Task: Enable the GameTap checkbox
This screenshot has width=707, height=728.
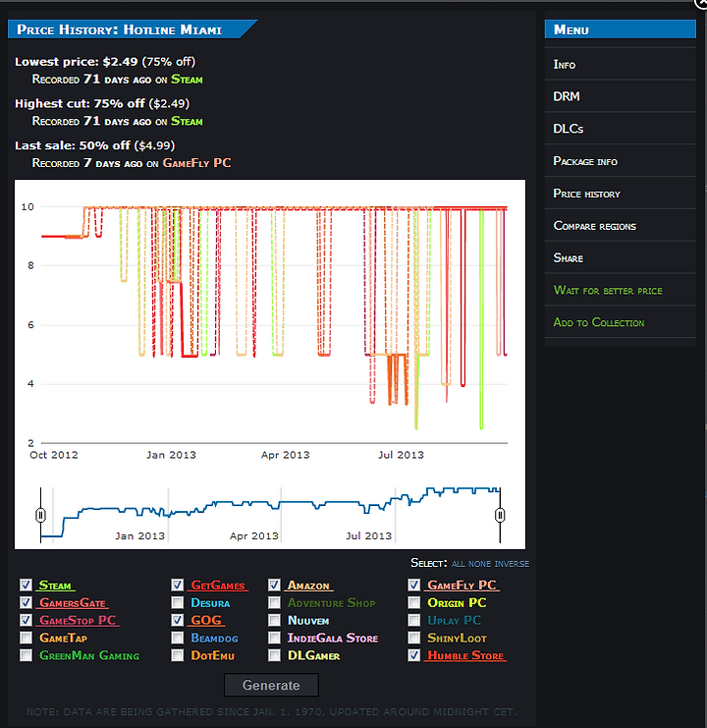Action: tap(26, 638)
